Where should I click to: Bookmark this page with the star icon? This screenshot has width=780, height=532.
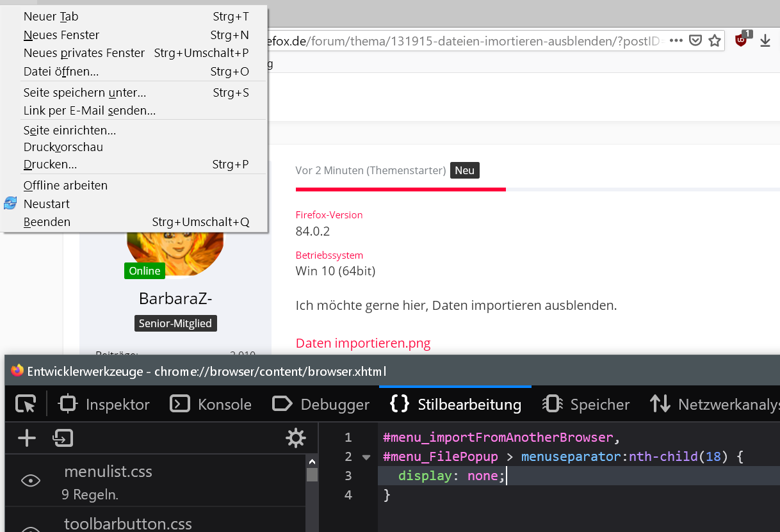pos(715,41)
